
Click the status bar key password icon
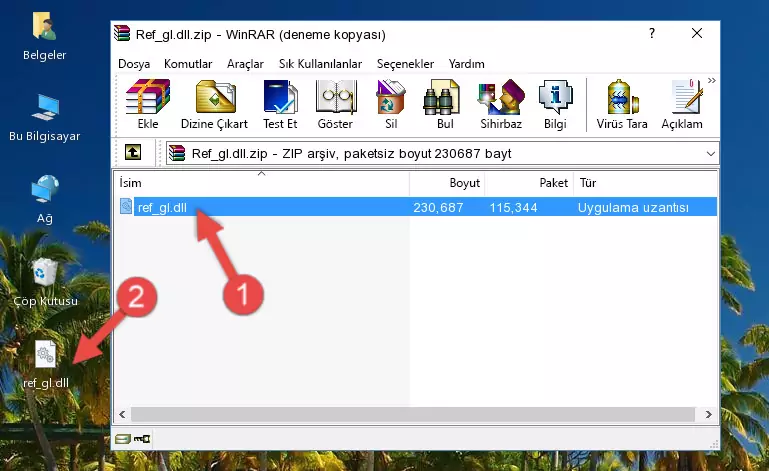pos(142,439)
